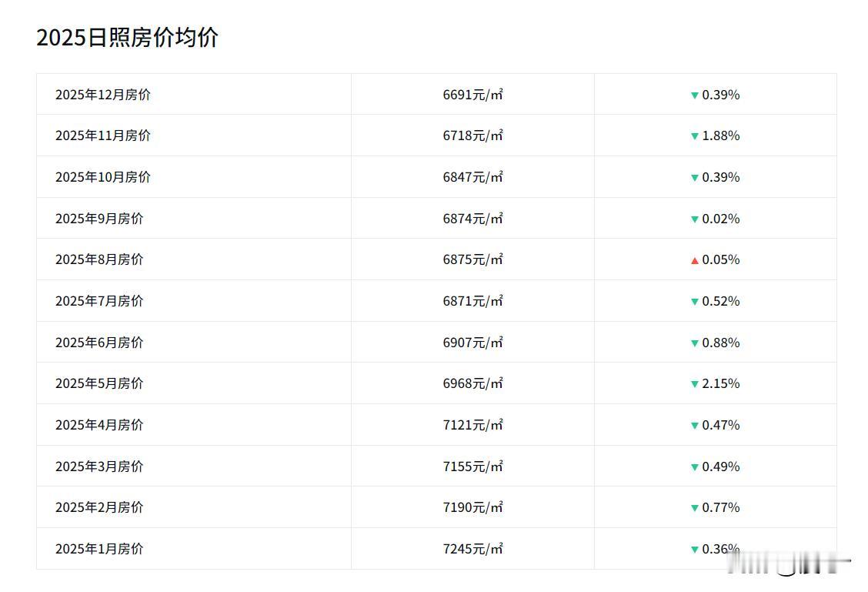The width and height of the screenshot is (868, 592).
Task: Select the 2025年8月房价 row label
Action: click(x=99, y=259)
